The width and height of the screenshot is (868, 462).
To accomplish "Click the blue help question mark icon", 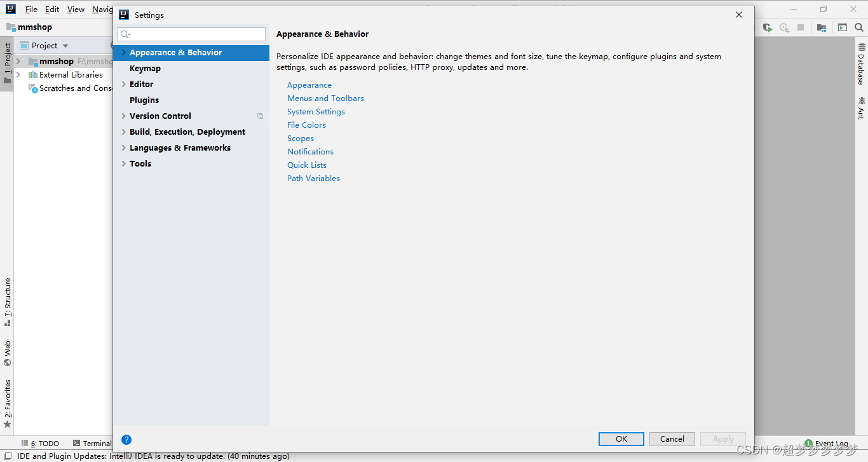I will (x=126, y=439).
